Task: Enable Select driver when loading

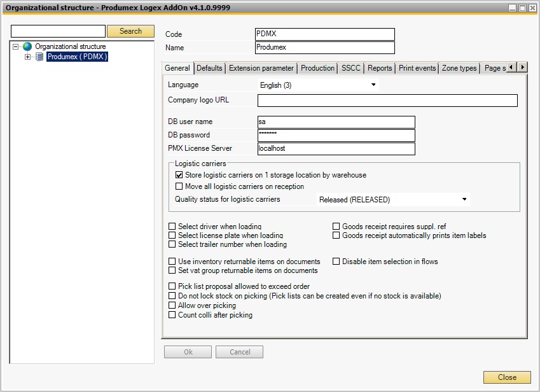Action: pos(172,227)
